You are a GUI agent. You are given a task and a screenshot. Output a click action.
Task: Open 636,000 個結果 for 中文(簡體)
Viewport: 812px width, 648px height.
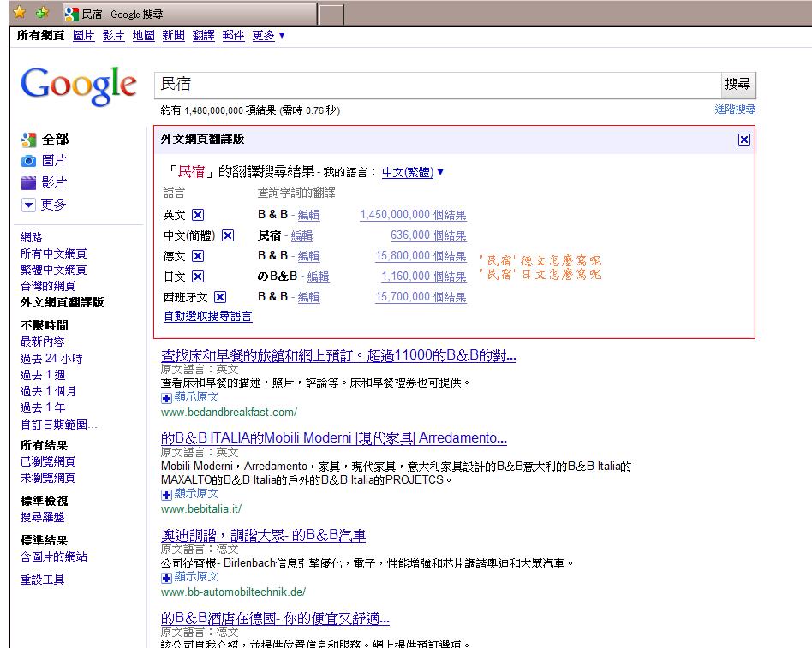coord(428,235)
